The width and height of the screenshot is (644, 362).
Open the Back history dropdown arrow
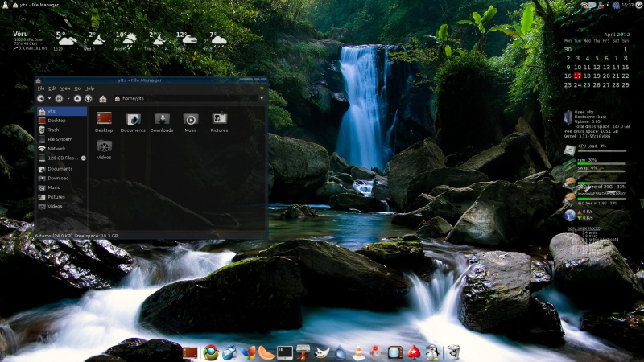tap(49, 98)
